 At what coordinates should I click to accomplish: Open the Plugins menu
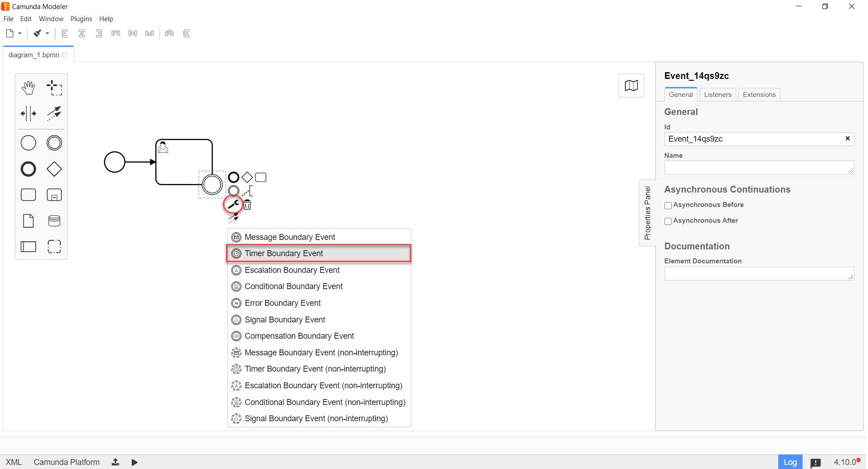(81, 19)
